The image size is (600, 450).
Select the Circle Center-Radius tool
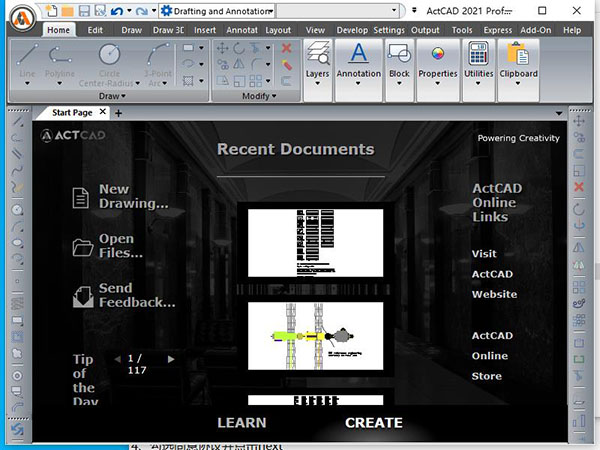pyautogui.click(x=109, y=64)
